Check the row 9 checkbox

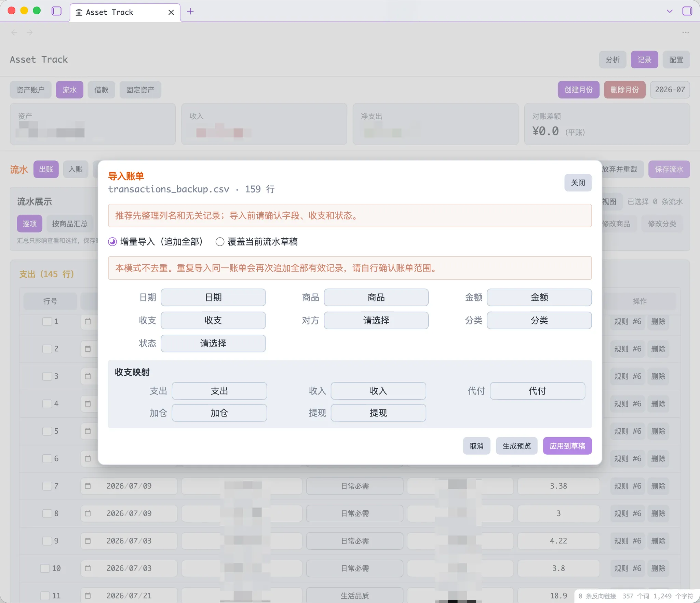pyautogui.click(x=47, y=541)
